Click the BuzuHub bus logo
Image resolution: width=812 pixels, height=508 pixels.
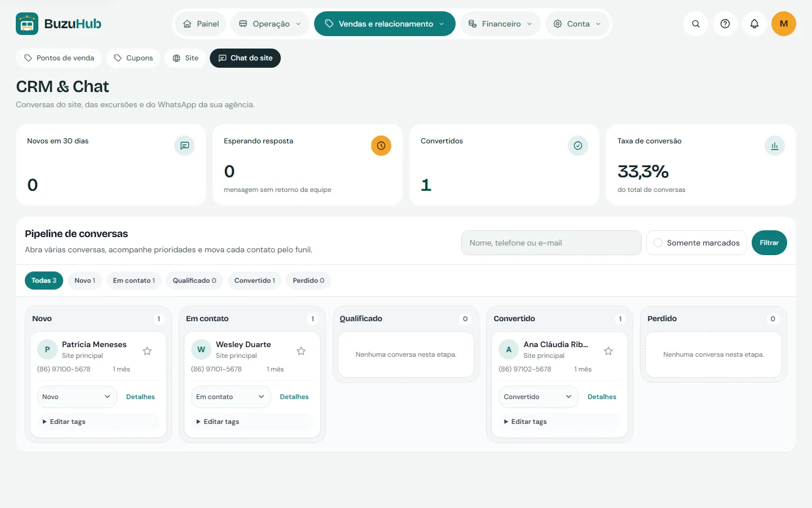click(27, 24)
